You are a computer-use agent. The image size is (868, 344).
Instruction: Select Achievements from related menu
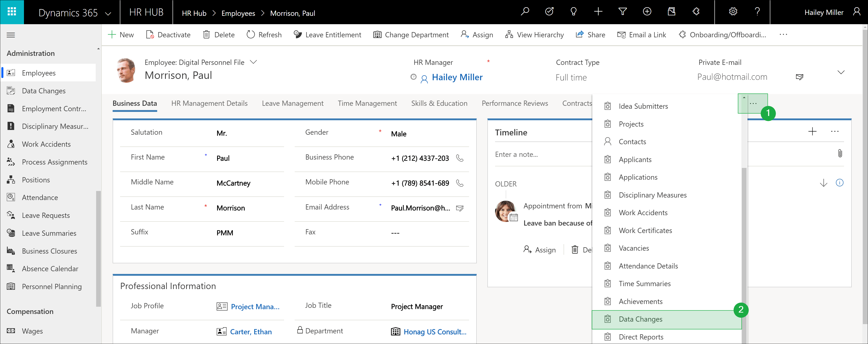666,302
